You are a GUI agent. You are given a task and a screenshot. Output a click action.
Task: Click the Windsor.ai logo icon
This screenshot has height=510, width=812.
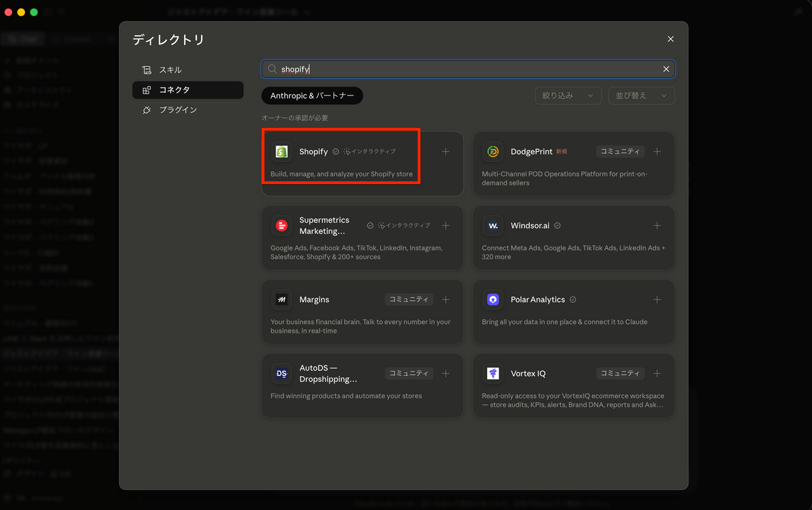click(493, 225)
